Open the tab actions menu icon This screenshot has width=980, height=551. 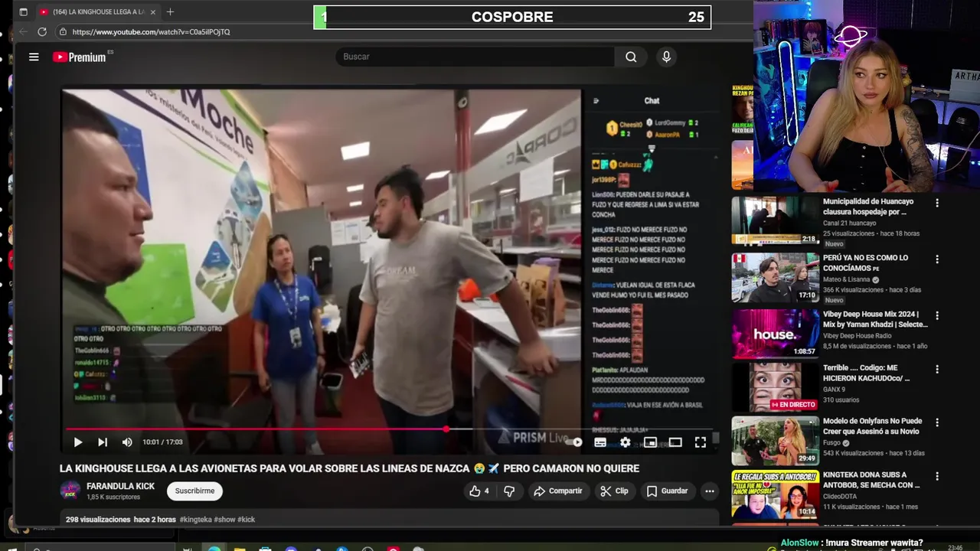[x=23, y=12]
